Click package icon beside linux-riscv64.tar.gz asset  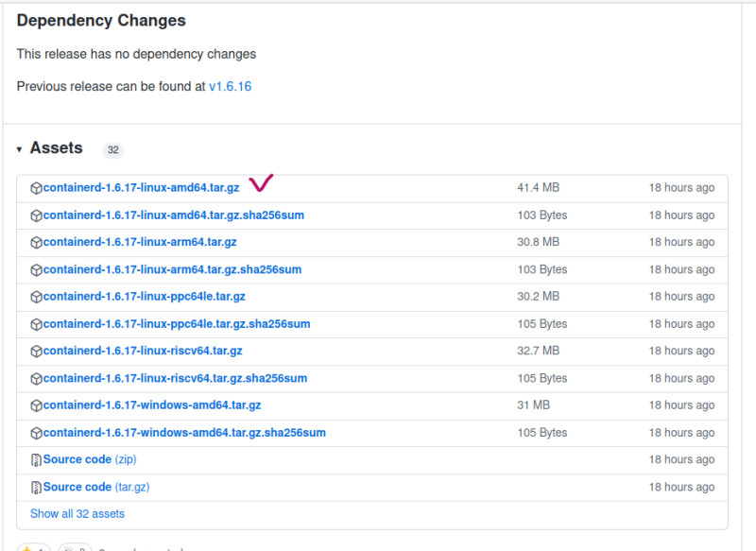point(37,352)
